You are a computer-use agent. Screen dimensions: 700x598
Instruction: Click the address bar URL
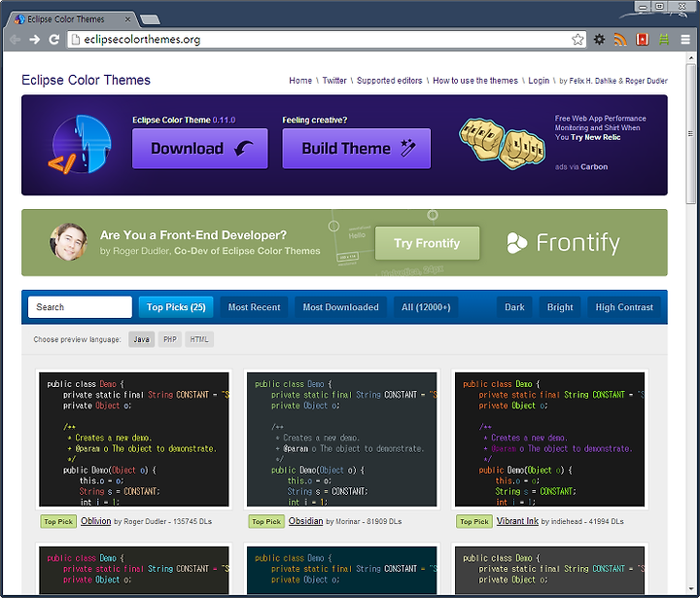142,39
